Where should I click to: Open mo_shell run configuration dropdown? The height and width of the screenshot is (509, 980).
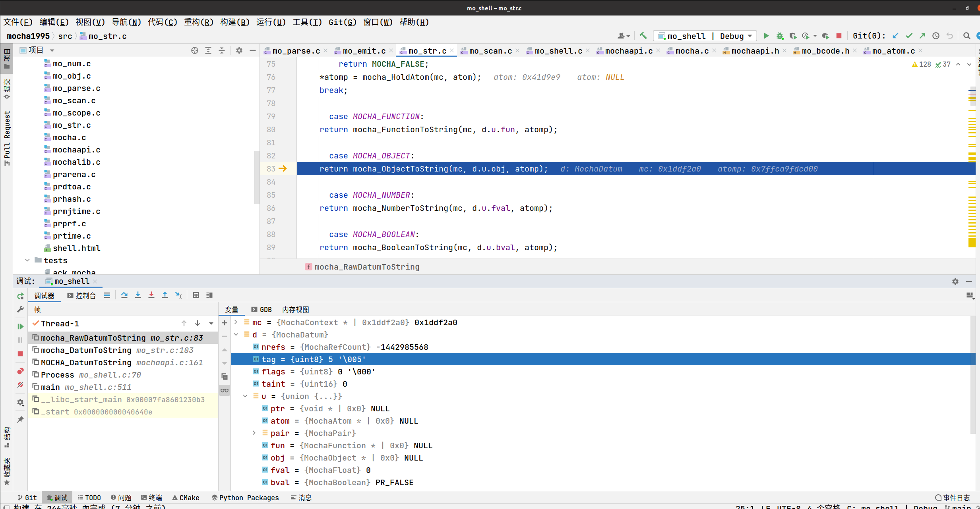point(705,36)
